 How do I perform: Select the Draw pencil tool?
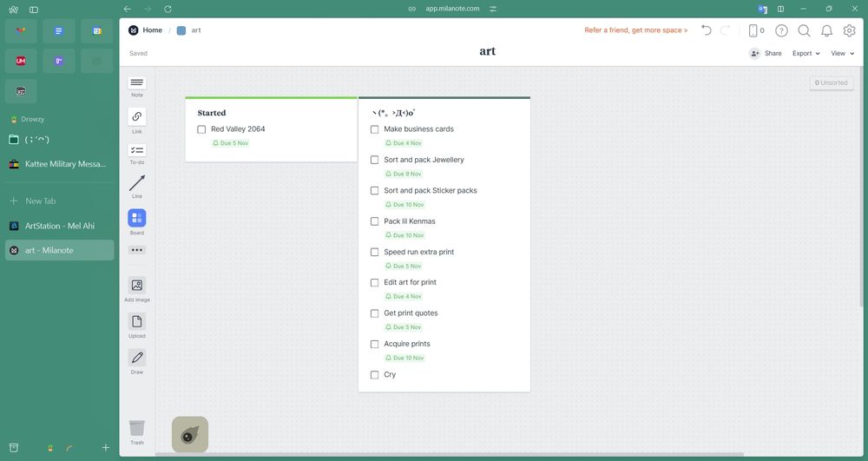pyautogui.click(x=137, y=358)
